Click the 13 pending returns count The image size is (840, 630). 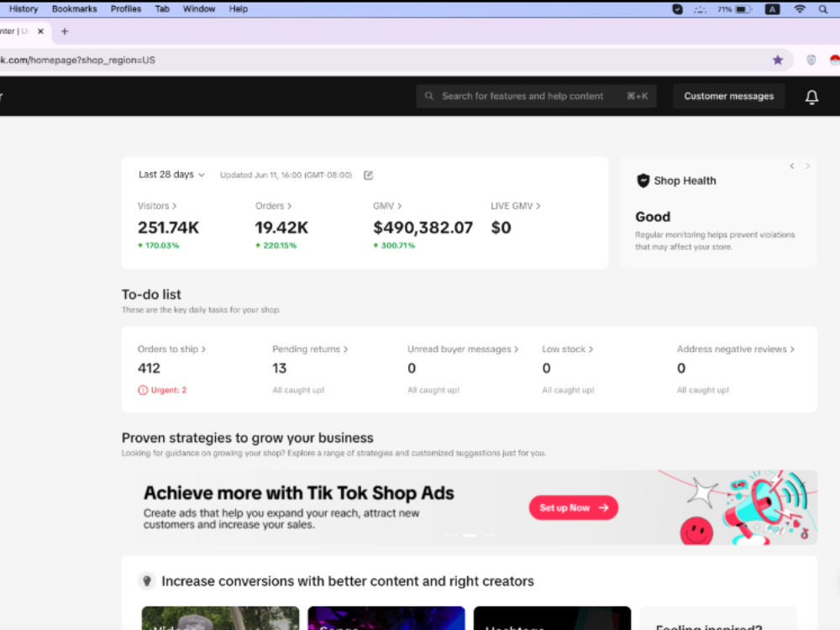point(279,369)
